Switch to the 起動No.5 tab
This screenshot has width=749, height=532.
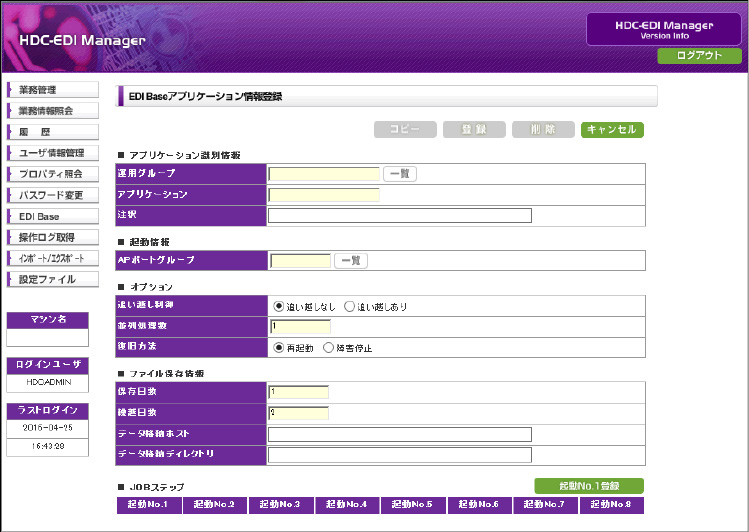(x=413, y=505)
